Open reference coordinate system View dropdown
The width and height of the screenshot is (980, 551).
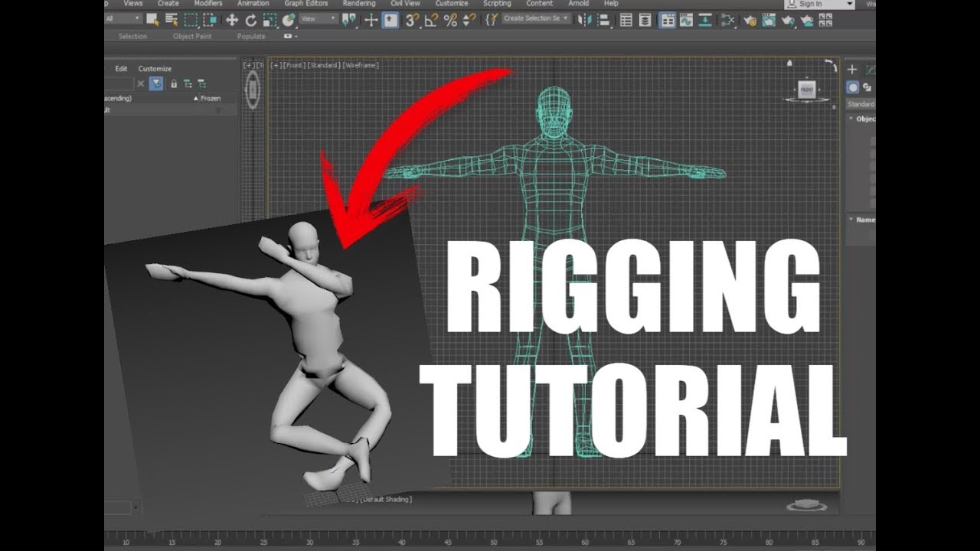pos(318,19)
